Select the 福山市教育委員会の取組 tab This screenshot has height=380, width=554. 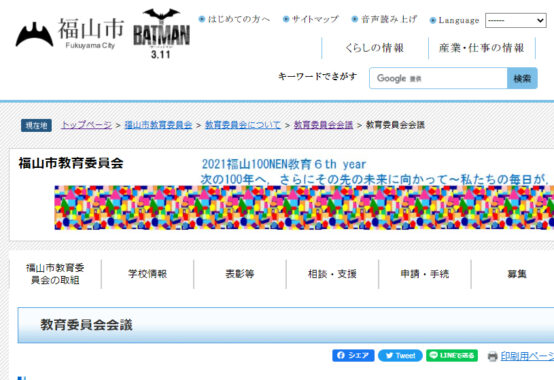55,274
